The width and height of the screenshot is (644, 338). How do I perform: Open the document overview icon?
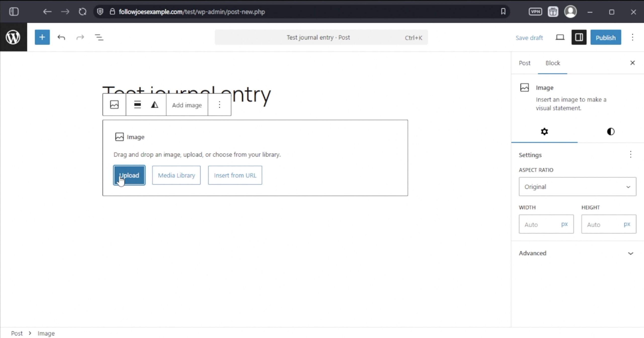[99, 37]
